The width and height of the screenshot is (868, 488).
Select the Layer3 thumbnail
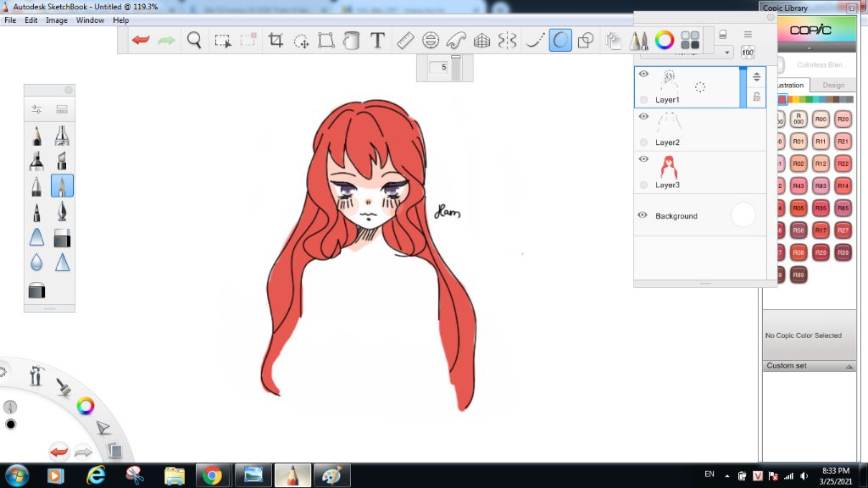(669, 167)
